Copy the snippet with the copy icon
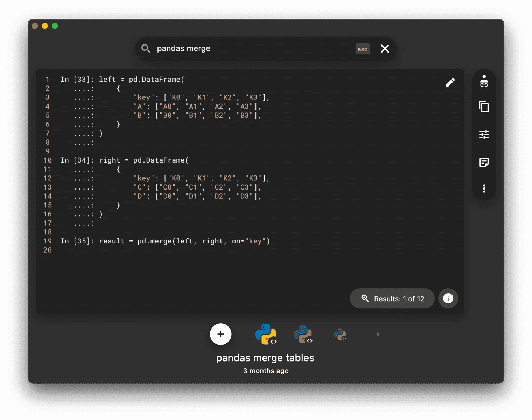This screenshot has width=532, height=420. [484, 106]
